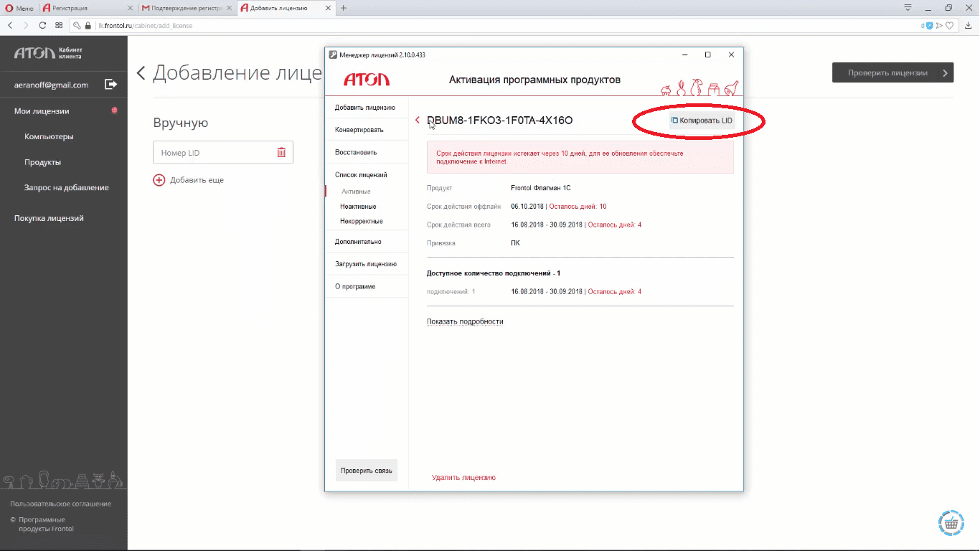Click the Проверить связь button
The width and height of the screenshot is (980, 551).
coord(367,470)
